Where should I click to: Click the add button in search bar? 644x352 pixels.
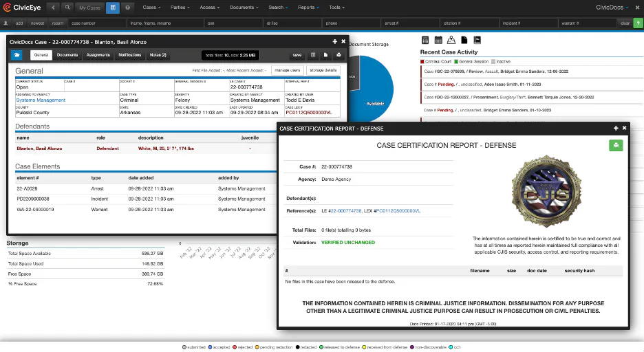[x=19, y=23]
